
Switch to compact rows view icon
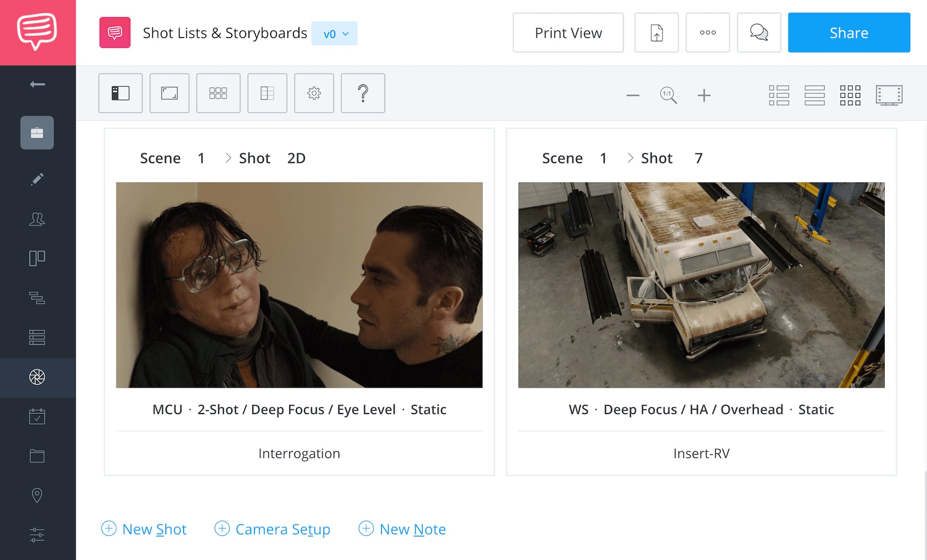(x=815, y=95)
